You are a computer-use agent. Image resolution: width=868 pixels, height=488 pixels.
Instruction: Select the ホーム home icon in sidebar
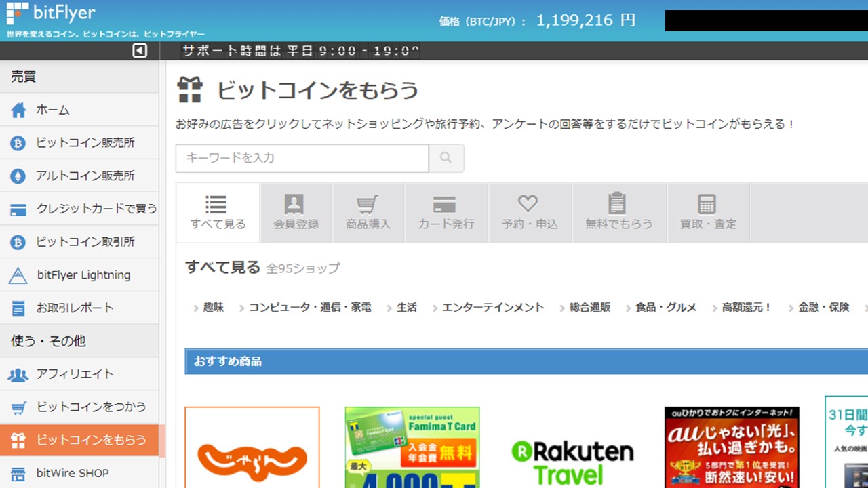pyautogui.click(x=20, y=110)
